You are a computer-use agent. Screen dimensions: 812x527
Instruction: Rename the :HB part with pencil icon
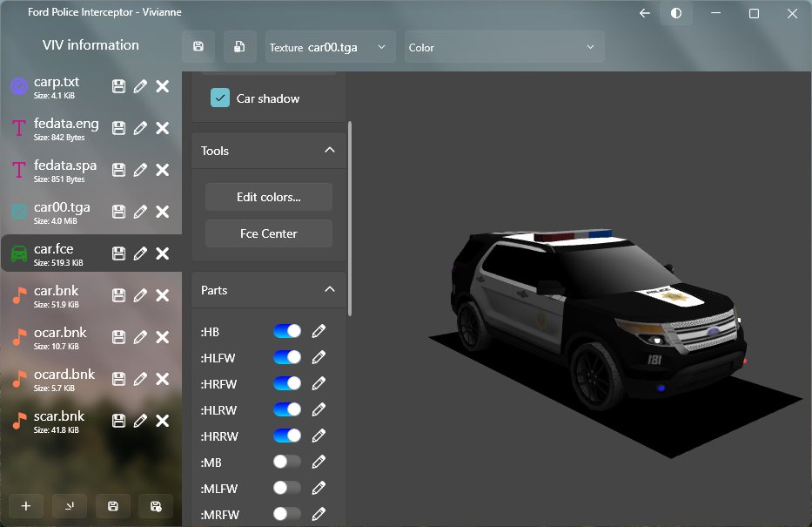pos(319,331)
